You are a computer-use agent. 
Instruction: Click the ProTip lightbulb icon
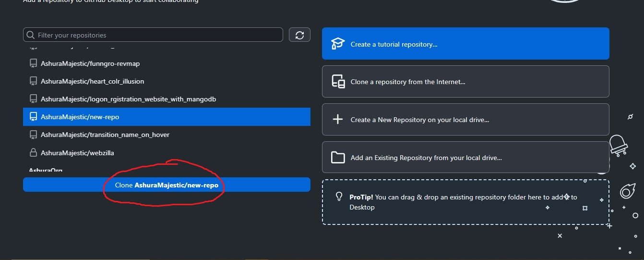pos(339,197)
